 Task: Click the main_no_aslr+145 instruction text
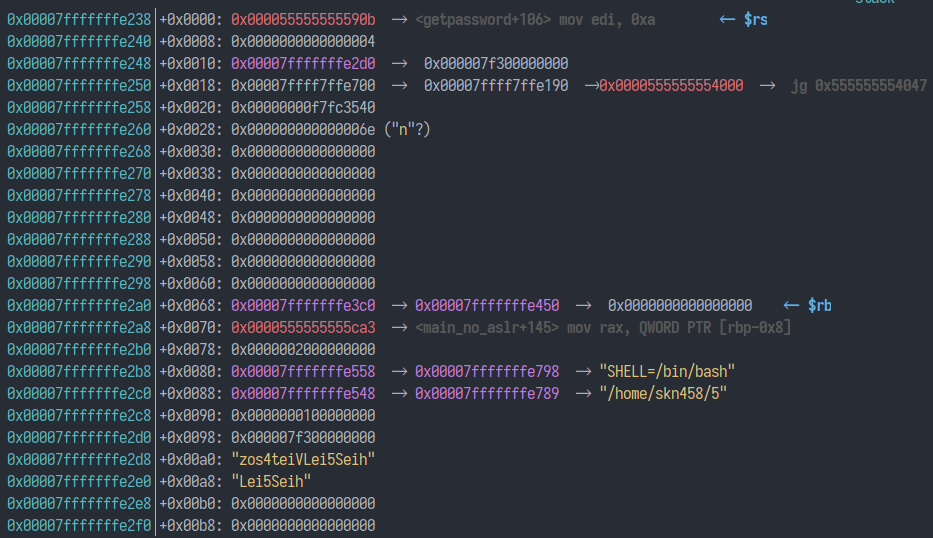(x=603, y=328)
